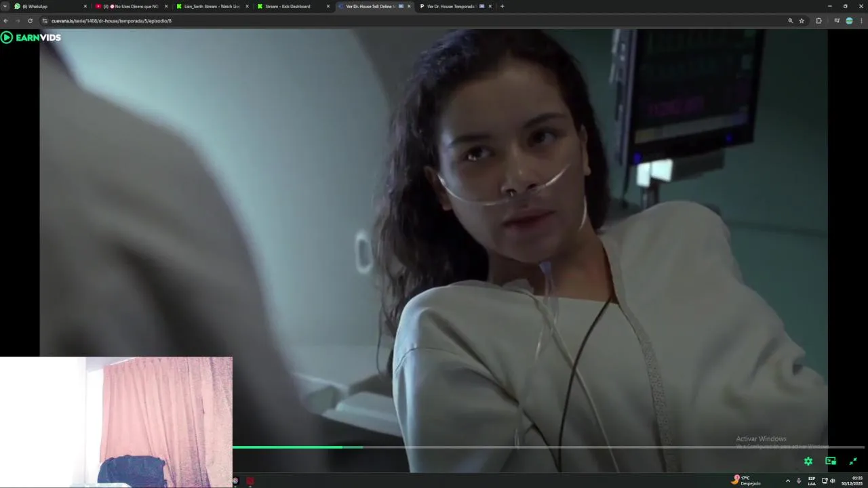The image size is (868, 488).
Task: Restore down the browser window
Action: pos(845,6)
